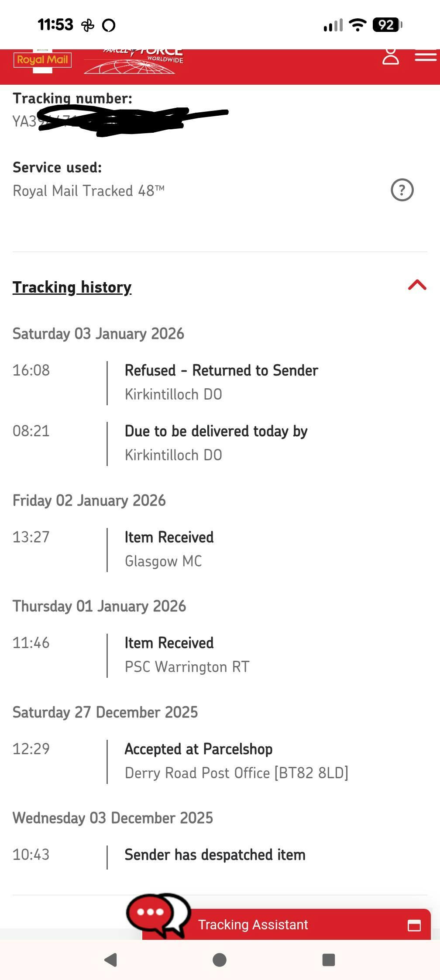Tap the Royal Mail logo
The image size is (440, 980).
click(x=42, y=60)
